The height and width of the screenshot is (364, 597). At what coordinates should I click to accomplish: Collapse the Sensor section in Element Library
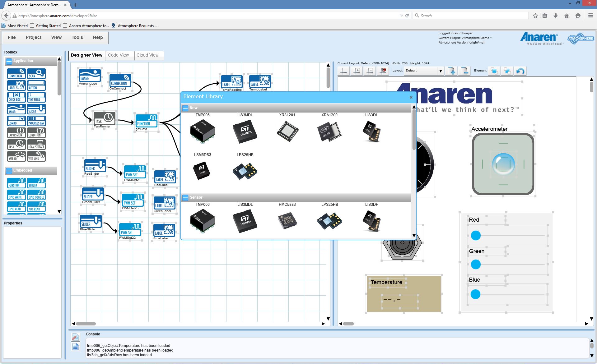coord(185,198)
